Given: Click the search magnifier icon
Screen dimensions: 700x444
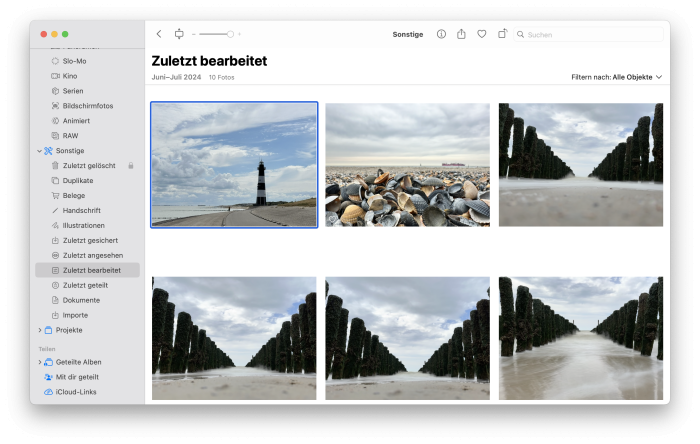Looking at the screenshot, I should (x=521, y=34).
